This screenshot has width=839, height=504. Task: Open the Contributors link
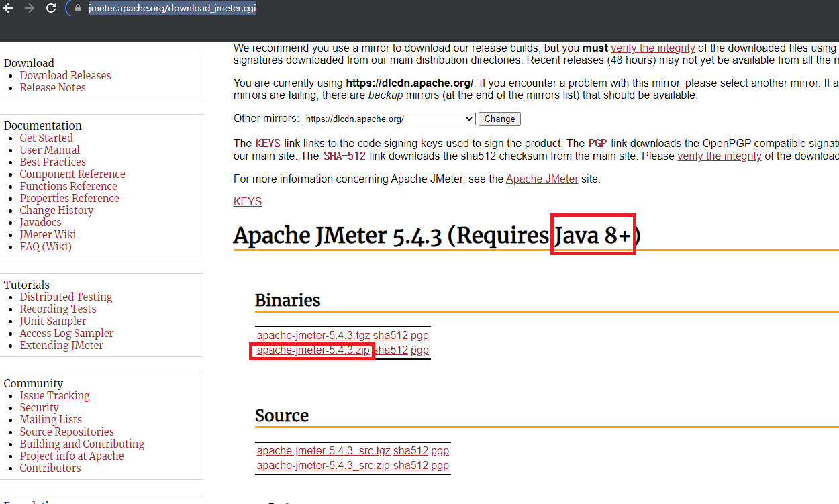(50, 468)
